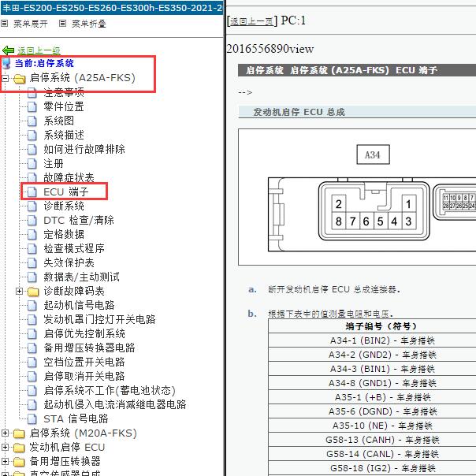Click the 启停系统 (M20A-FKS) folder icon
This screenshot has height=476, width=476.
pos(19,433)
